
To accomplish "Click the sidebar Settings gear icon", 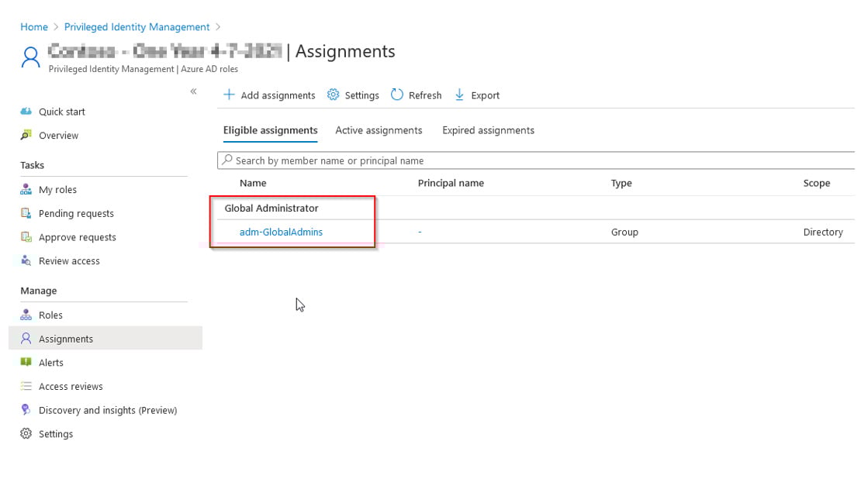I will click(x=26, y=433).
